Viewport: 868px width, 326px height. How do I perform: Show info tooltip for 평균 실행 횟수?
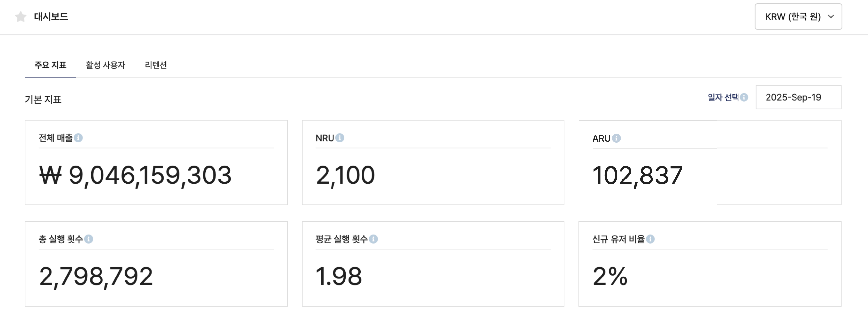pyautogui.click(x=373, y=239)
